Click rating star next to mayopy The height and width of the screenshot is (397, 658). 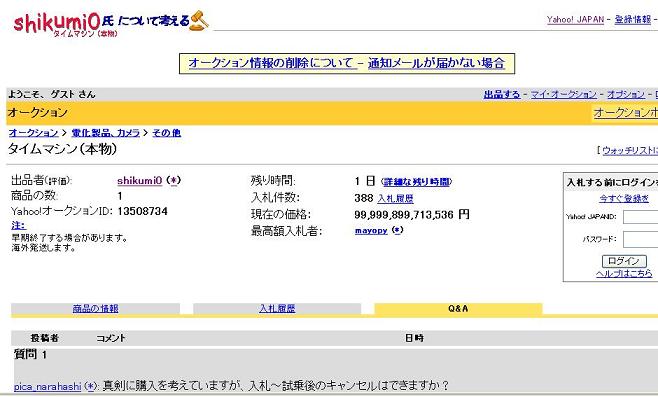coord(397,230)
